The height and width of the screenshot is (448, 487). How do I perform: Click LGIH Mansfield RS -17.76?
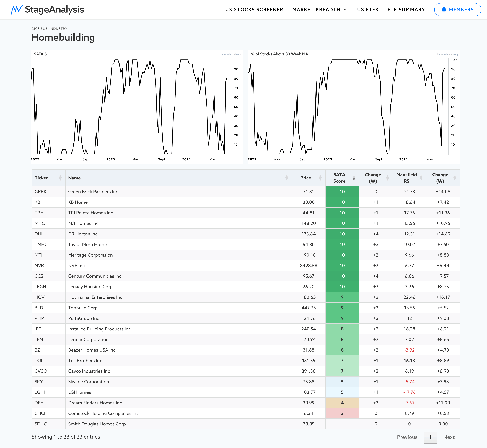tap(409, 392)
